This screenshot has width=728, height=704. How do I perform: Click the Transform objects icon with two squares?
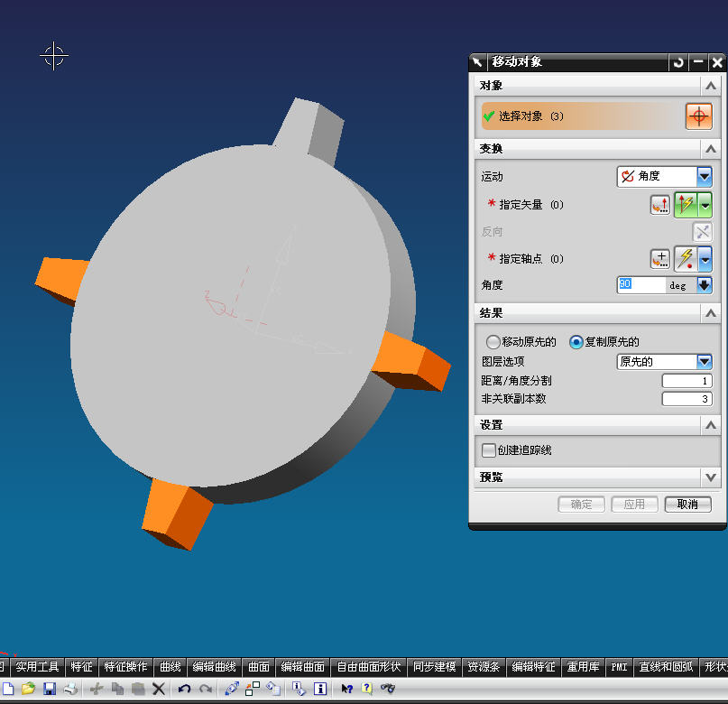[253, 689]
